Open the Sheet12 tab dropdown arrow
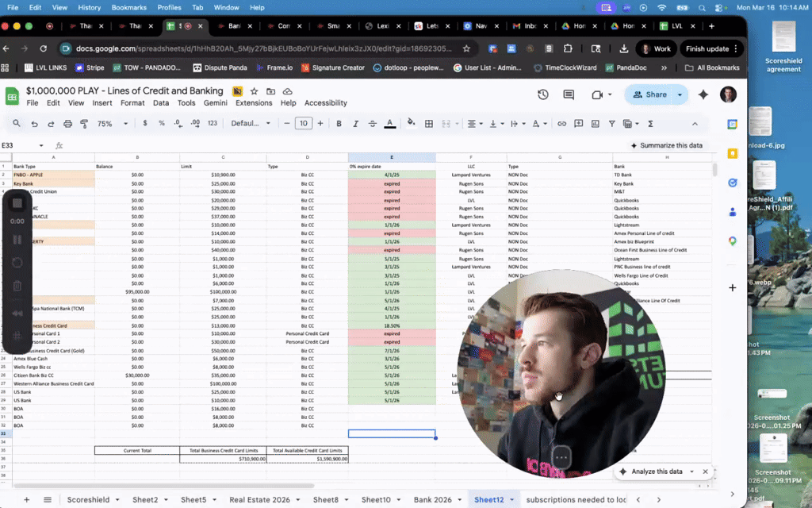812x508 pixels. click(x=511, y=500)
